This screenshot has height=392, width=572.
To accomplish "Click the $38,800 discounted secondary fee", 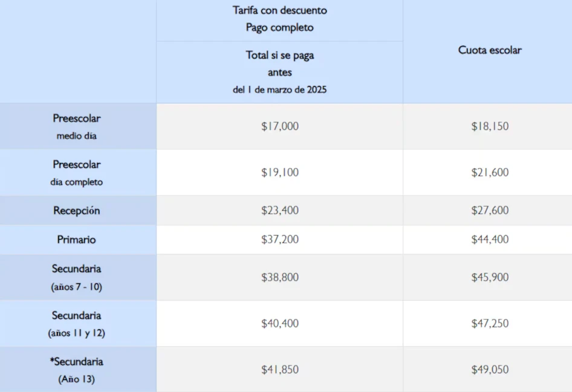I will [280, 277].
